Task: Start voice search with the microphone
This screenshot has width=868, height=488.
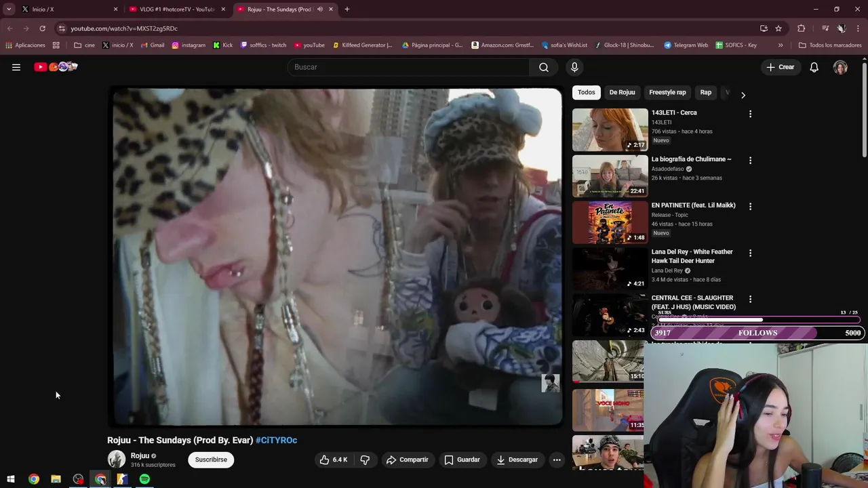Action: coord(574,67)
